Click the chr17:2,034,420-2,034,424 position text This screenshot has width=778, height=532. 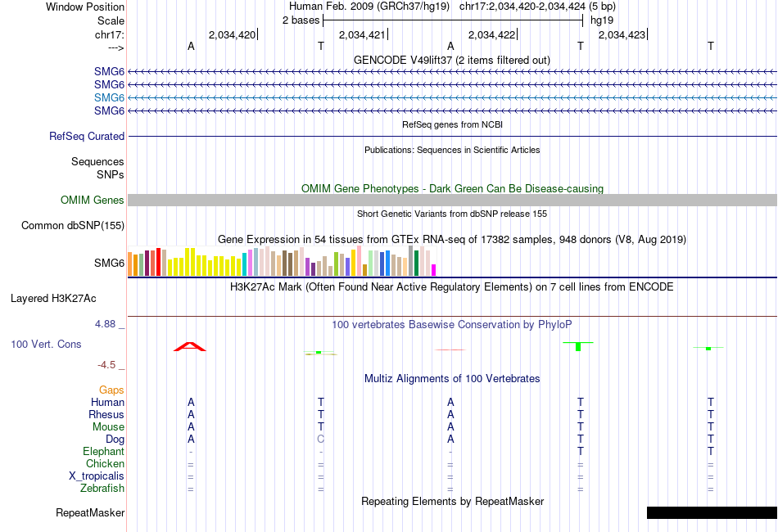537,7
